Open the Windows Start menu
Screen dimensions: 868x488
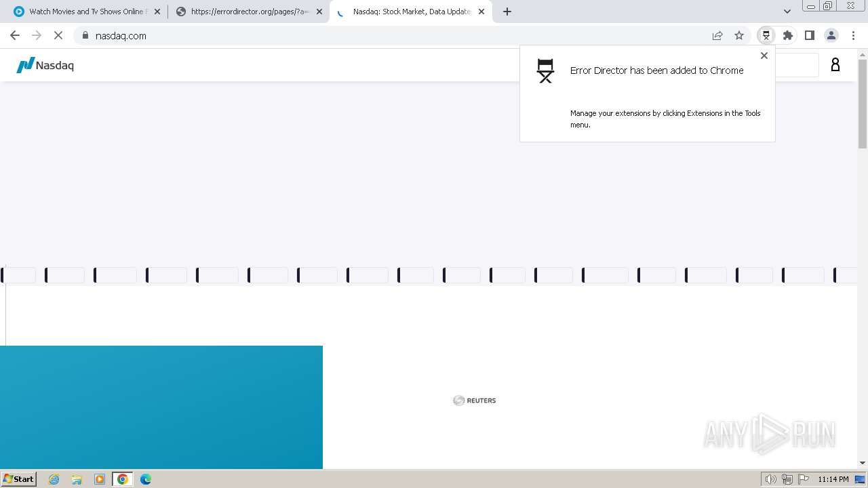(19, 479)
